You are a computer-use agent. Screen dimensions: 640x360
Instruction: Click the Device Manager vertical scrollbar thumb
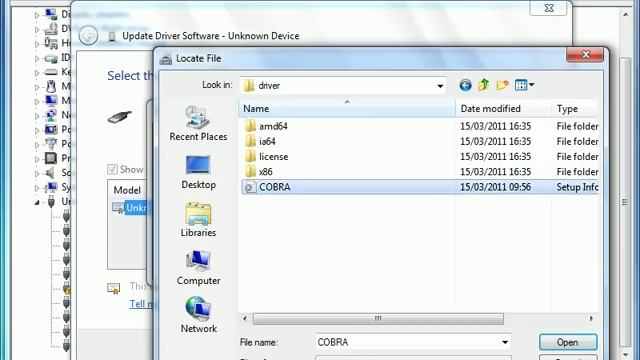(x=625, y=202)
